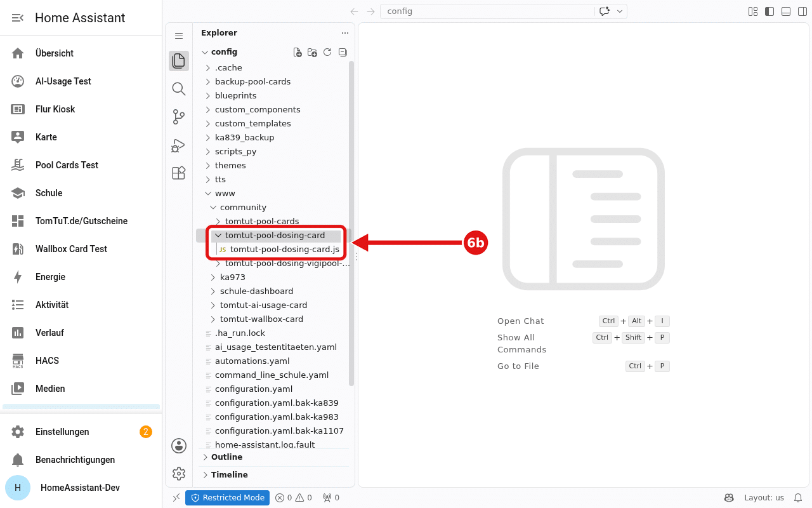Create a new folder in config

[312, 52]
